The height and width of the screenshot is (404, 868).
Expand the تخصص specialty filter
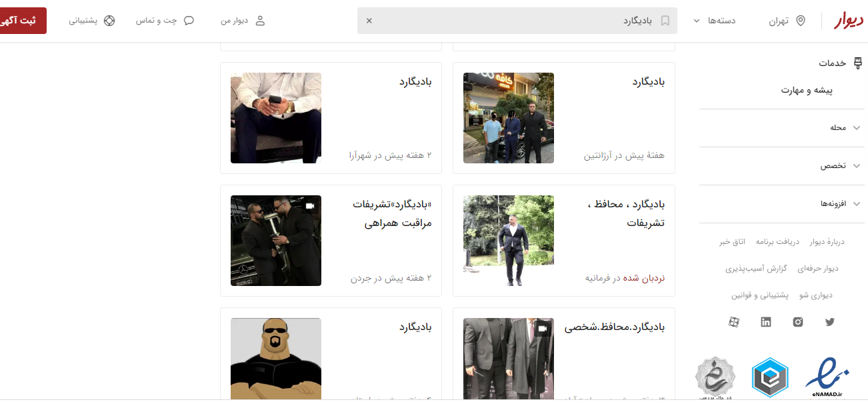point(781,165)
